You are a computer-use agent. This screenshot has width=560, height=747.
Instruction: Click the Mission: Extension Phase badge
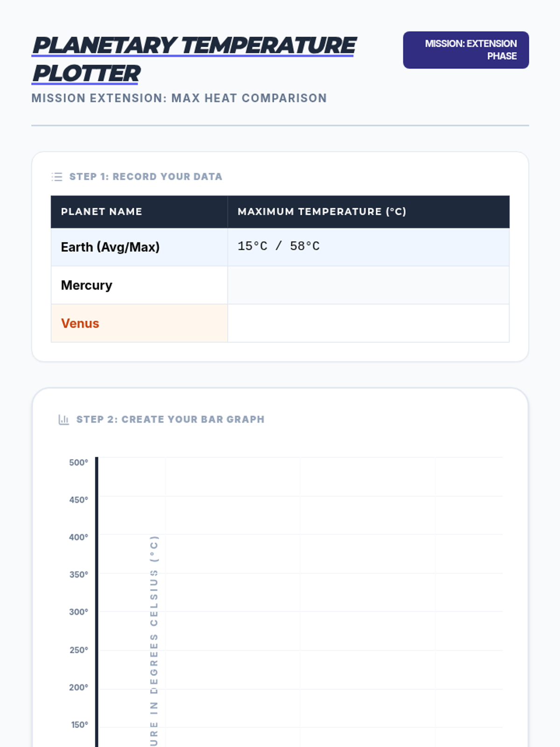(466, 50)
